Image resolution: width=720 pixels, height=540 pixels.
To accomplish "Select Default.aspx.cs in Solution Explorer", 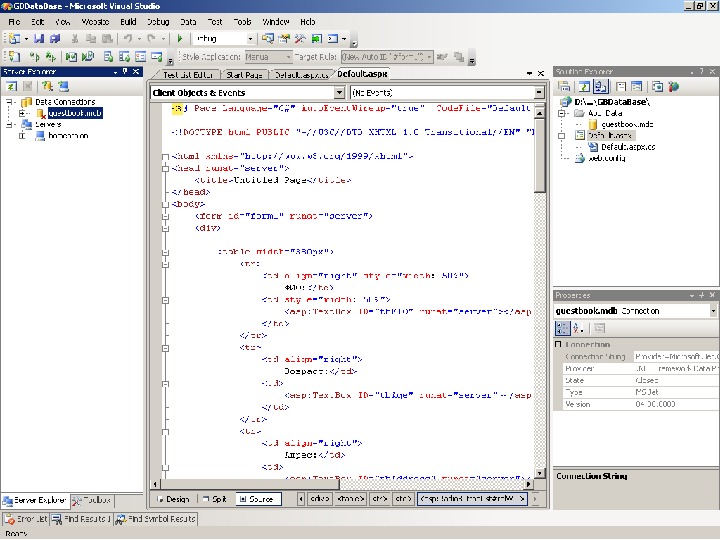I will pos(627,147).
